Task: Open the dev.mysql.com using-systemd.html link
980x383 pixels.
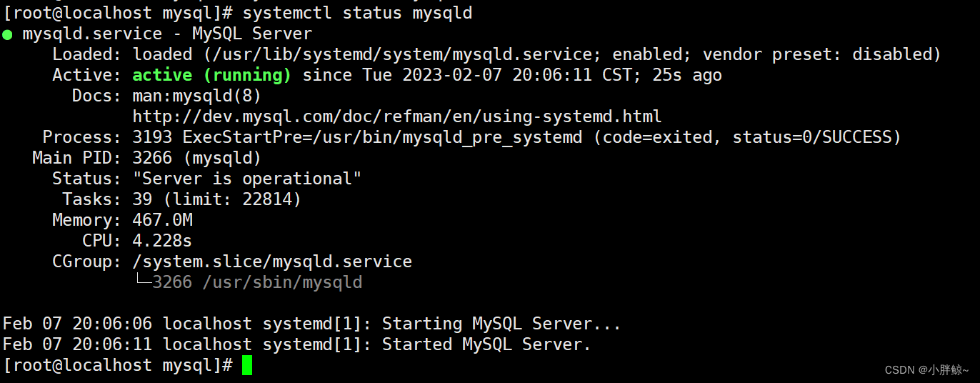Action: point(397,116)
